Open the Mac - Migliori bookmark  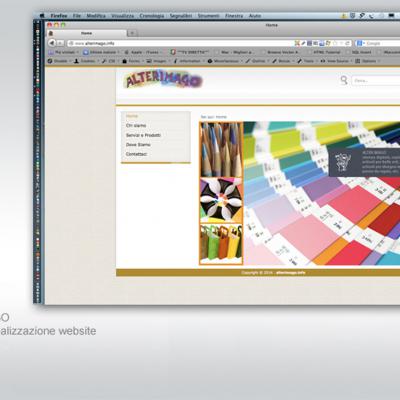235,52
